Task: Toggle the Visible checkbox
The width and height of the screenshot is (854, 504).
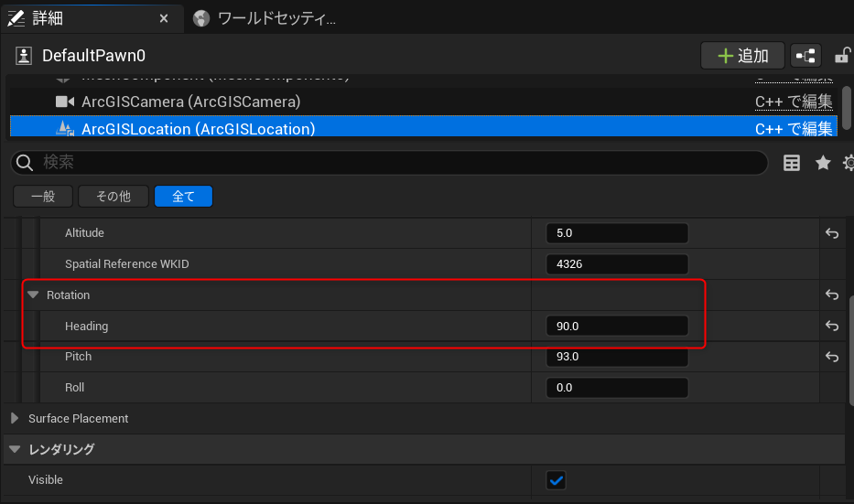Action: click(x=557, y=480)
